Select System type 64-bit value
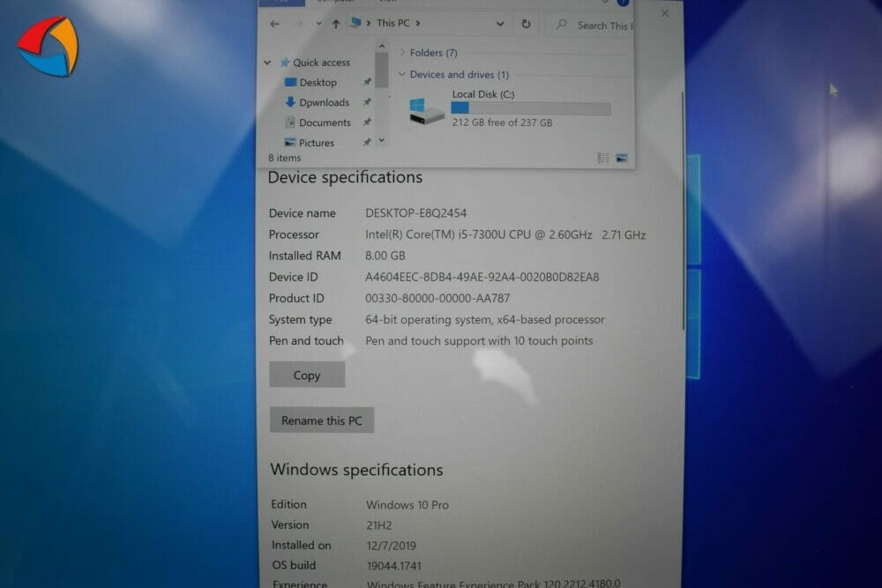This screenshot has height=588, width=882. pos(485,320)
